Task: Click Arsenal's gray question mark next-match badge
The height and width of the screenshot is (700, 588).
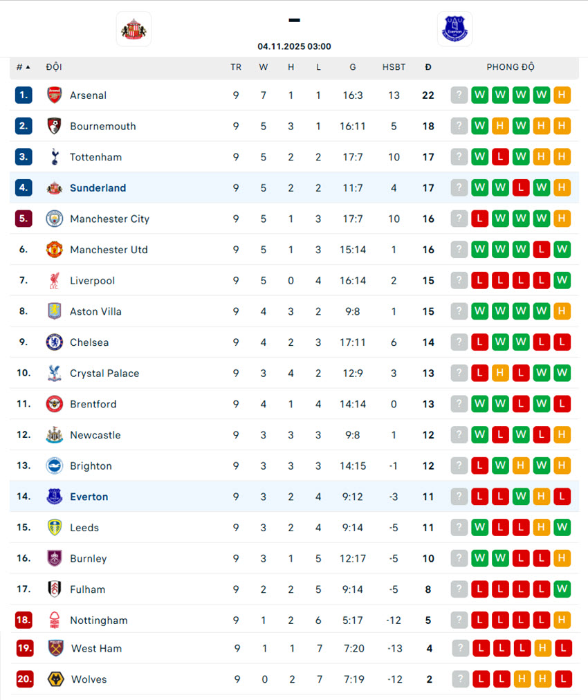Action: pos(459,95)
